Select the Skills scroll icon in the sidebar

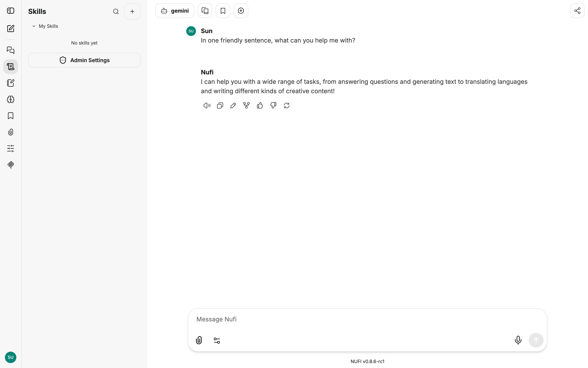(10, 67)
